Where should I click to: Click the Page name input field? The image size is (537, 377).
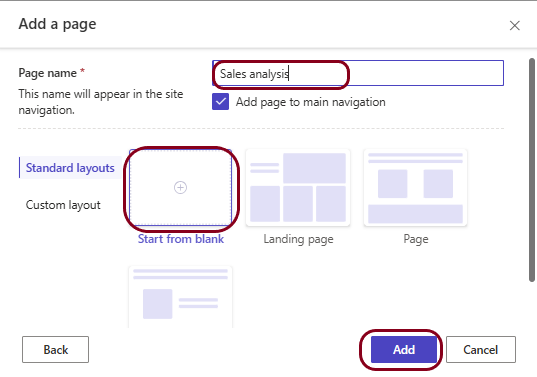358,73
